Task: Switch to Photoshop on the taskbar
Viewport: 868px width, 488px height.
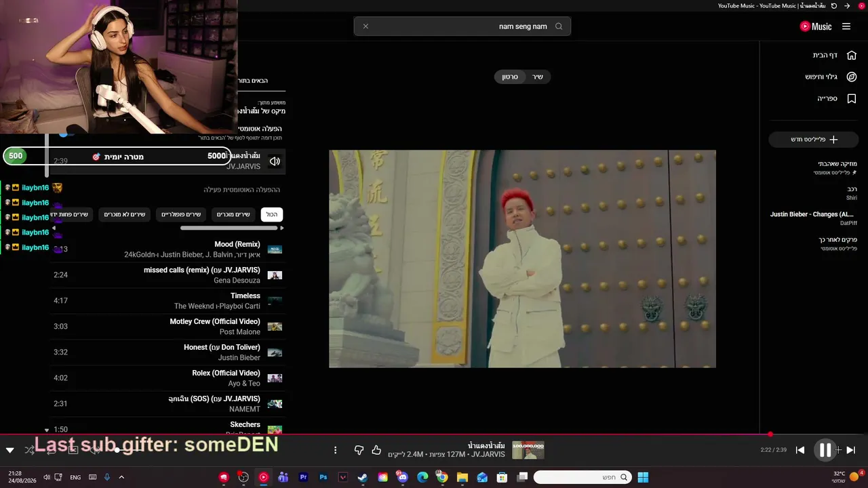Action: pyautogui.click(x=323, y=477)
